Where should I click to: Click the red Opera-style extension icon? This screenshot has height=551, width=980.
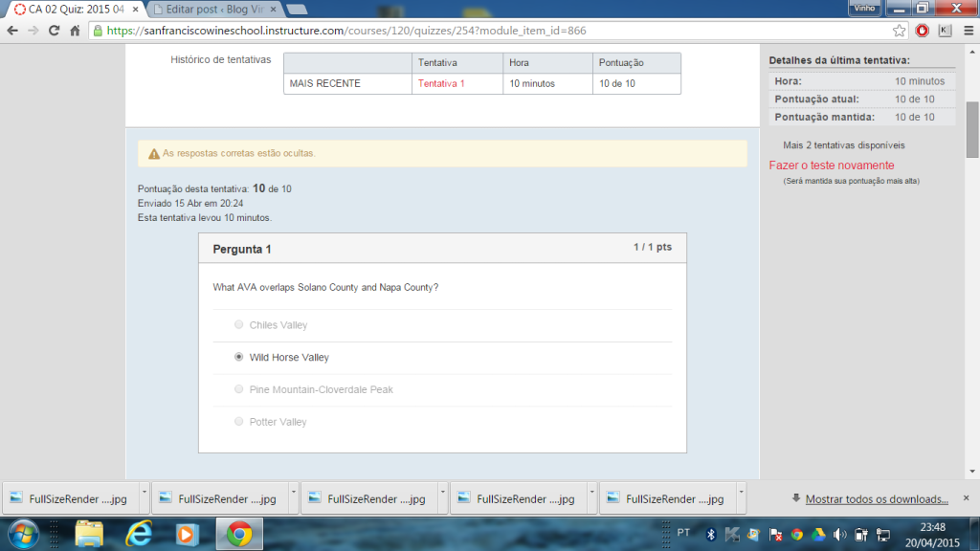[923, 31]
